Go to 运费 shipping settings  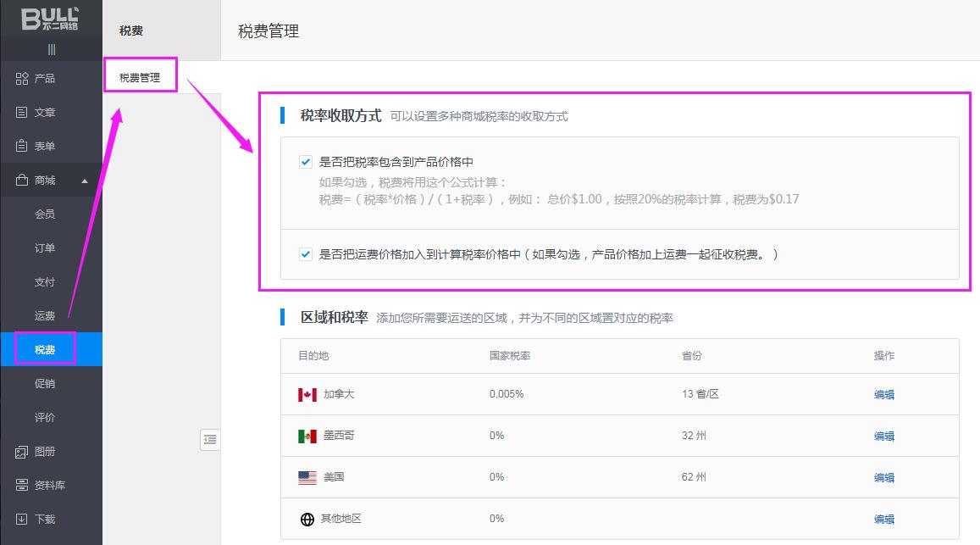click(x=45, y=315)
